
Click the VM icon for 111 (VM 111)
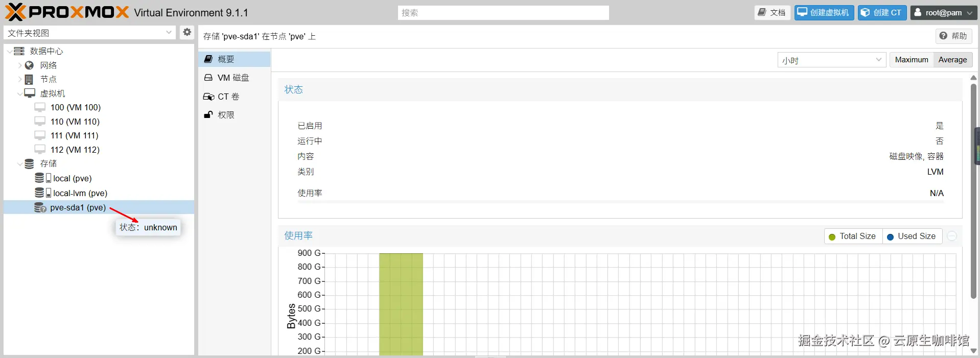40,135
